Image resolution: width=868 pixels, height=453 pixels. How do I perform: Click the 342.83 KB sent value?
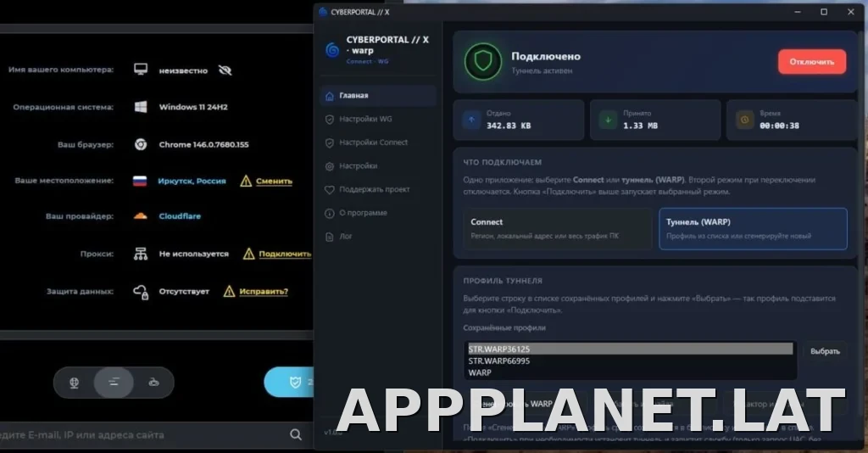(x=509, y=126)
